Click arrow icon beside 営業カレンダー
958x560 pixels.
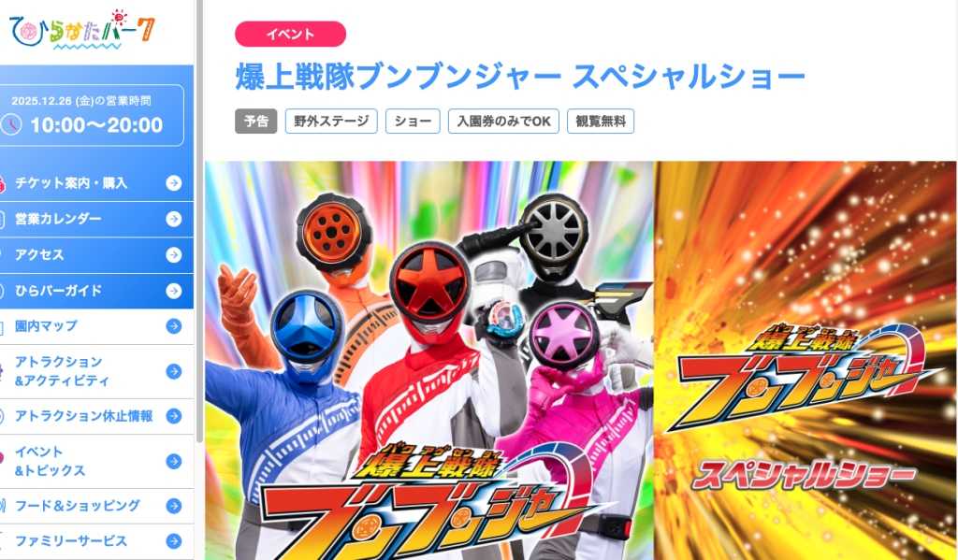point(173,219)
